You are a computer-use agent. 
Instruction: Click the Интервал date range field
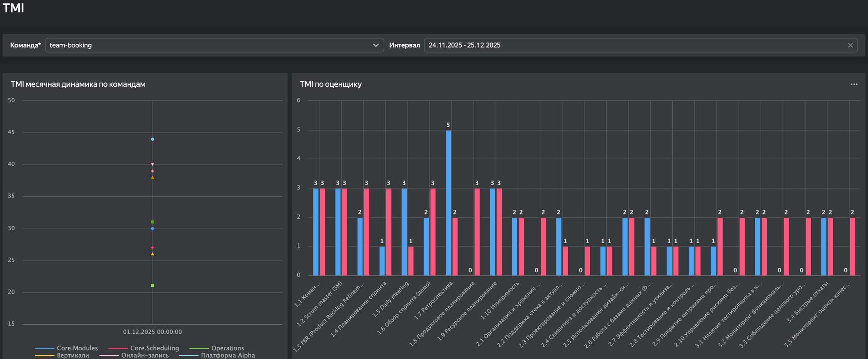pos(634,45)
